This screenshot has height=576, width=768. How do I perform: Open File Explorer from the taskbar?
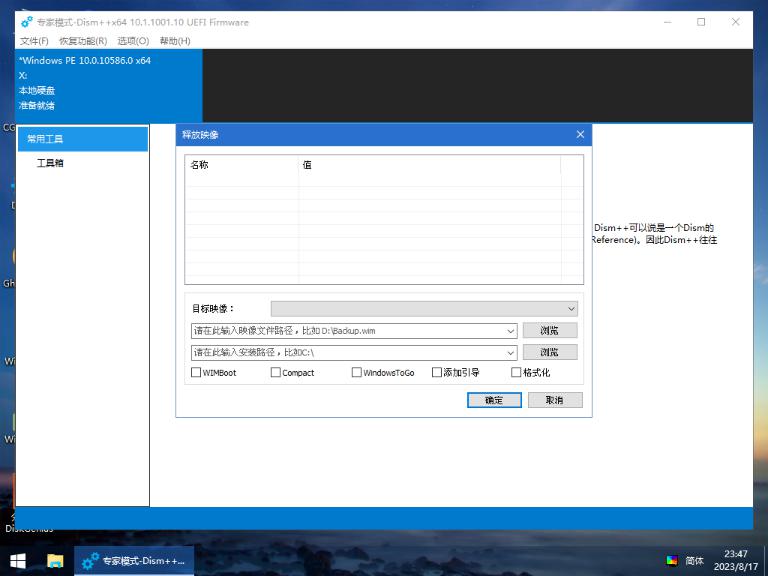pos(55,561)
